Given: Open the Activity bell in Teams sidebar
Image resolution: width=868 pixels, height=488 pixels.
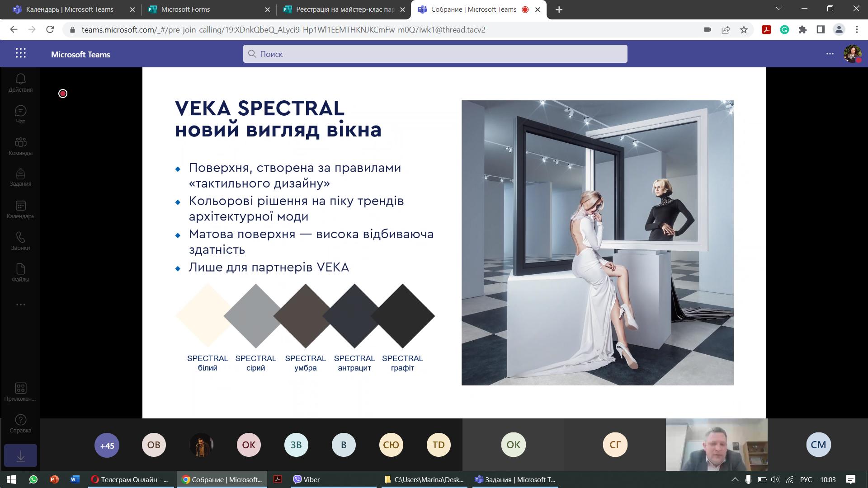Looking at the screenshot, I should 20,83.
